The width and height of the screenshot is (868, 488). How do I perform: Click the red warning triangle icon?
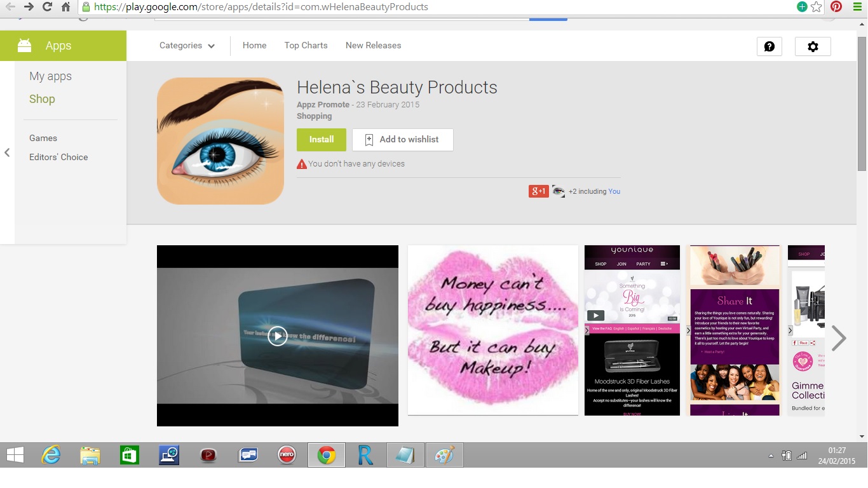pos(302,164)
